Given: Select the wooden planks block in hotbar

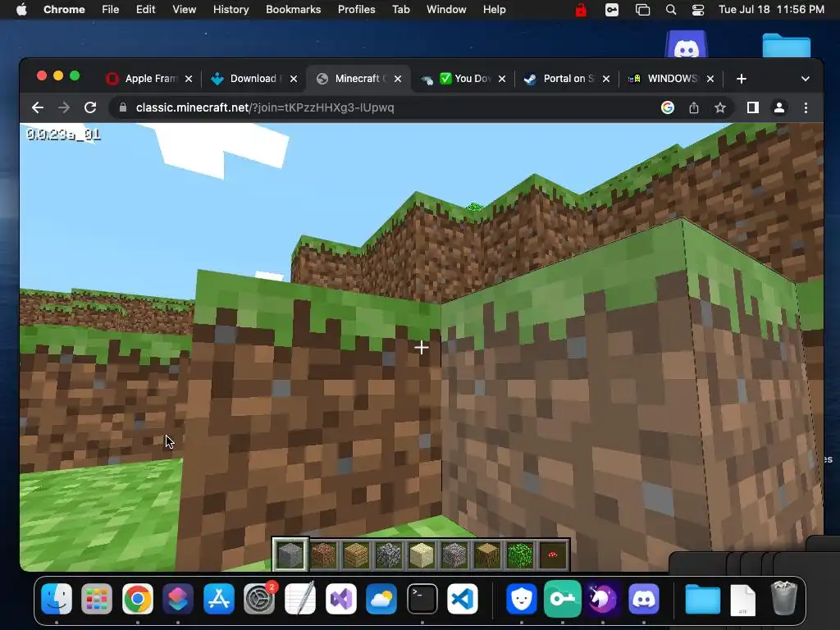Looking at the screenshot, I should click(356, 555).
